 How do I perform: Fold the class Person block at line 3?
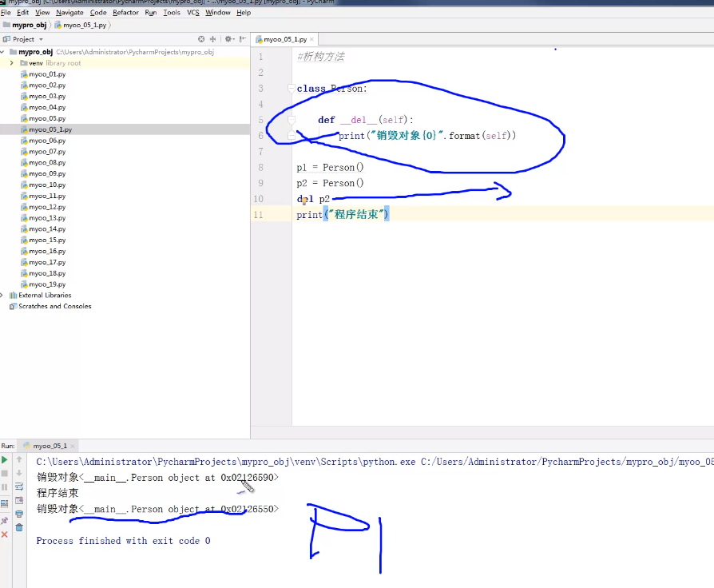point(292,88)
